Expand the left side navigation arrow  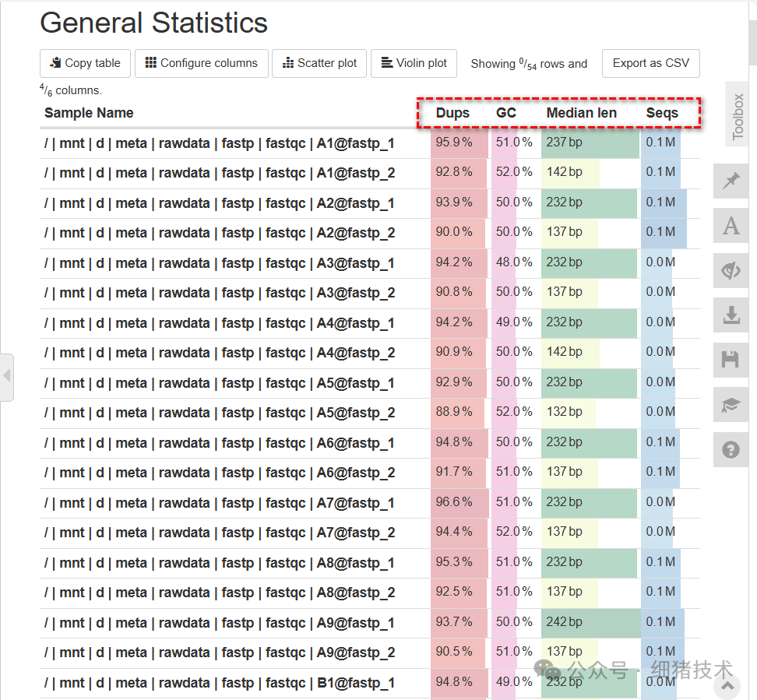pyautogui.click(x=7, y=377)
